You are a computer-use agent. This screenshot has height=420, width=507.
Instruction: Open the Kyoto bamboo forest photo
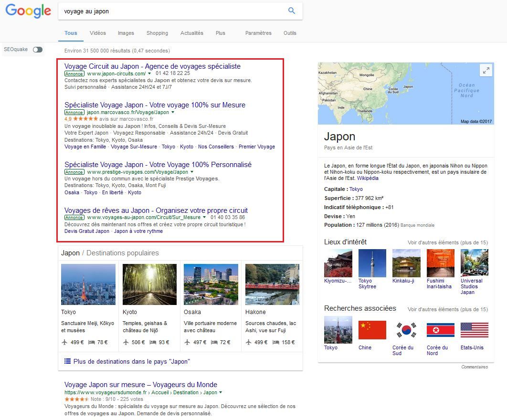pos(150,284)
